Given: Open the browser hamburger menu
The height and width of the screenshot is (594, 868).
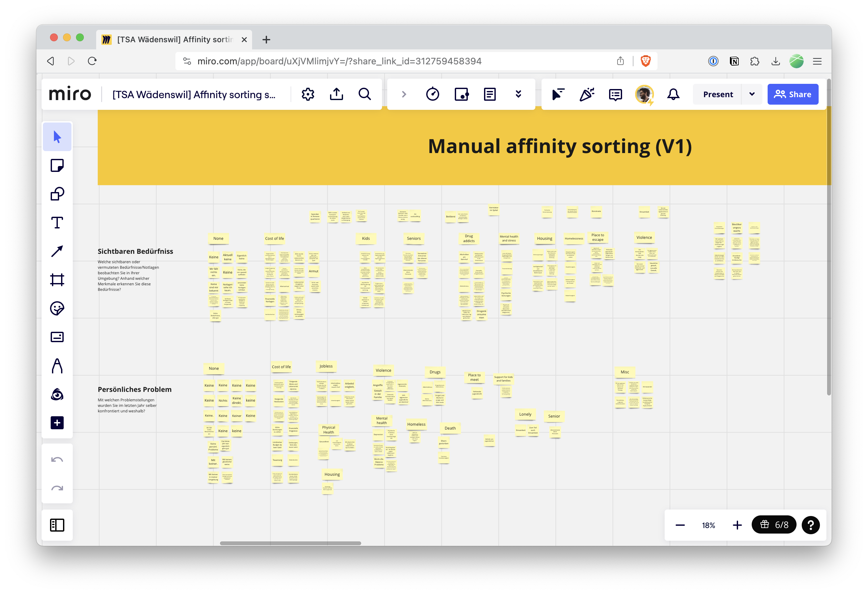Looking at the screenshot, I should (x=817, y=61).
